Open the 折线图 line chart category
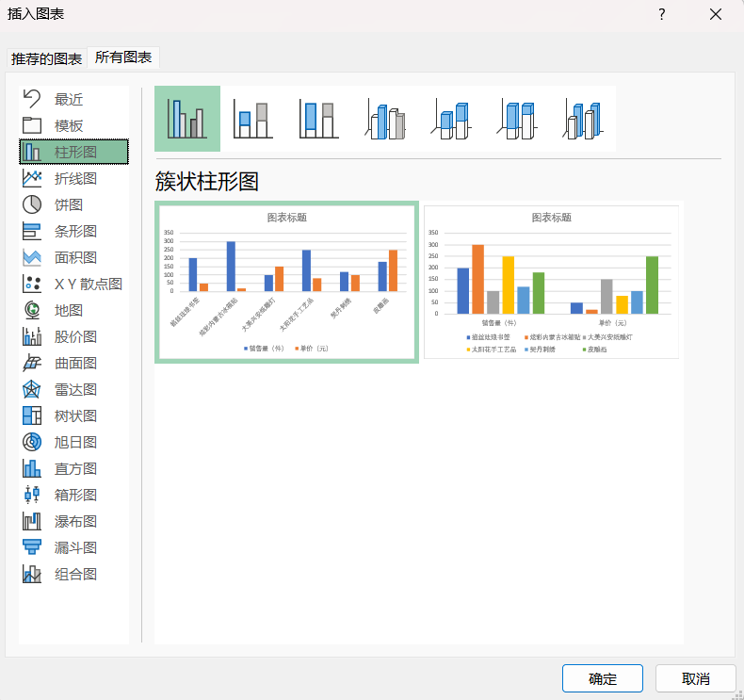 (x=74, y=178)
